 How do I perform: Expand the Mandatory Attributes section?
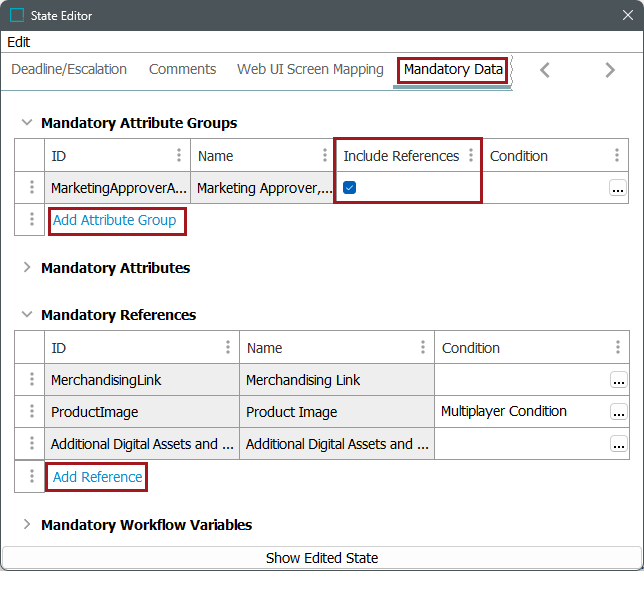tap(27, 268)
